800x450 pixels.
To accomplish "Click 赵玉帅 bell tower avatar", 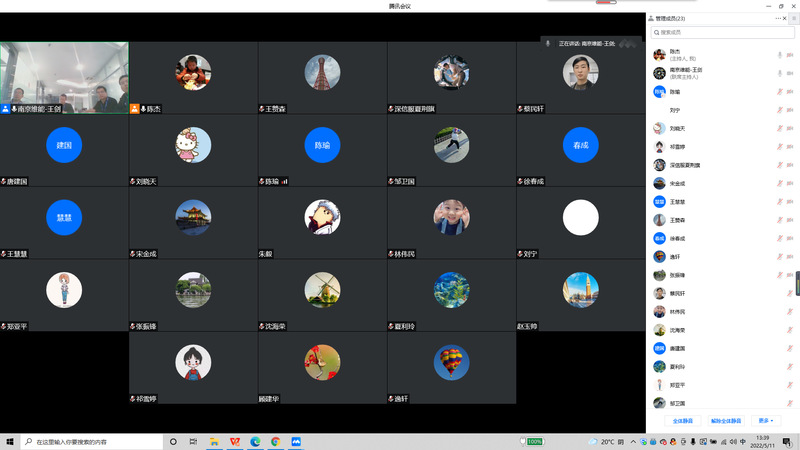I will [581, 290].
